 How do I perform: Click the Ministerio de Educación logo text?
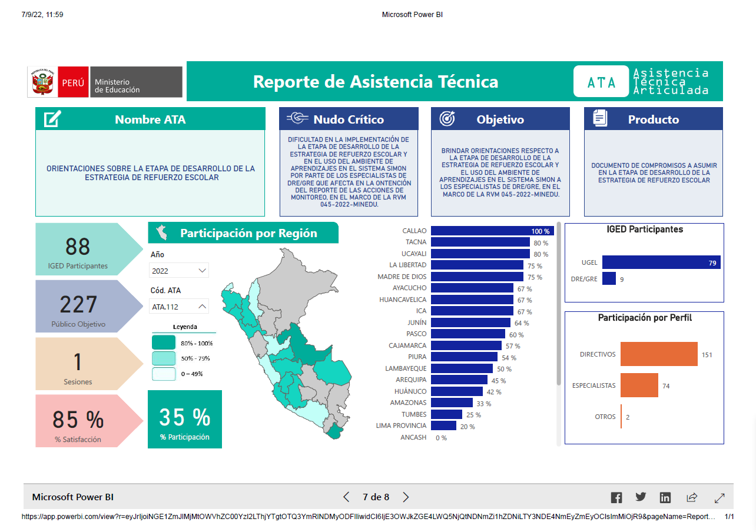[x=117, y=86]
